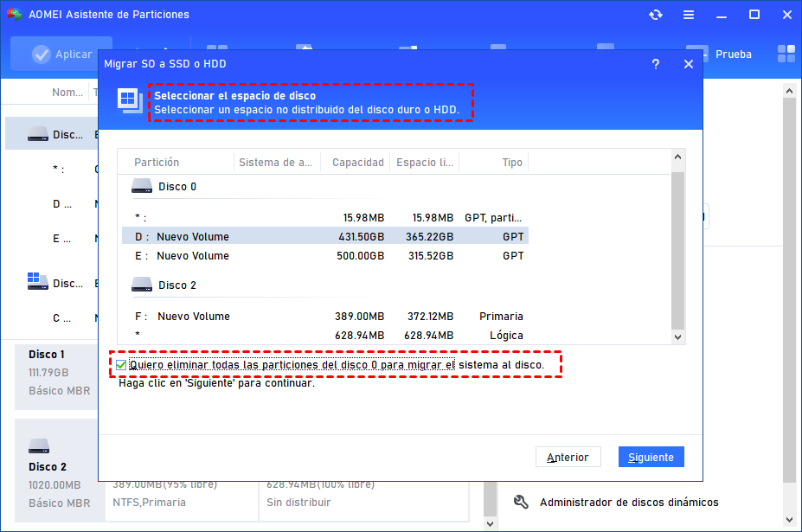Click the Aplicar button in toolbar
Image resolution: width=802 pixels, height=532 pixels.
[61, 54]
